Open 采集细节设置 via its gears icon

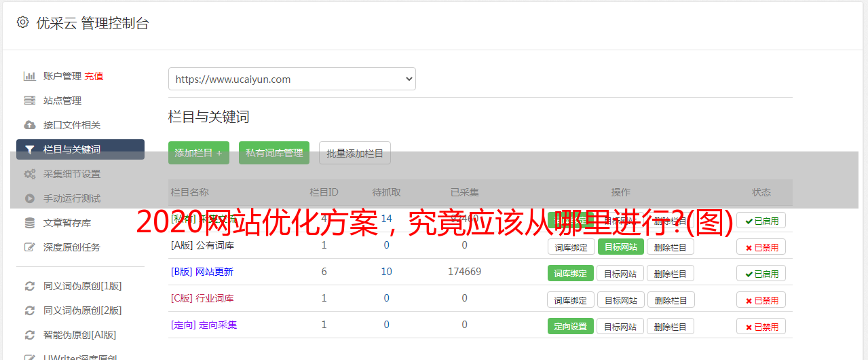click(29, 174)
